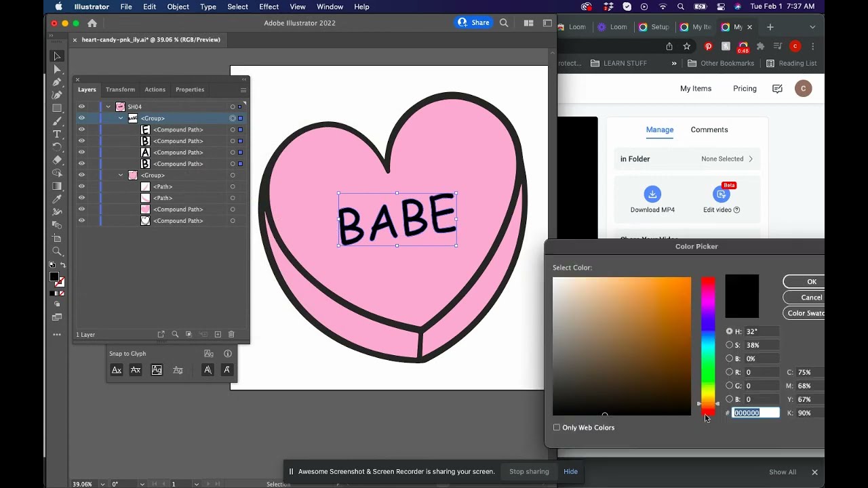Collapse the SH04 layer

[x=108, y=106]
